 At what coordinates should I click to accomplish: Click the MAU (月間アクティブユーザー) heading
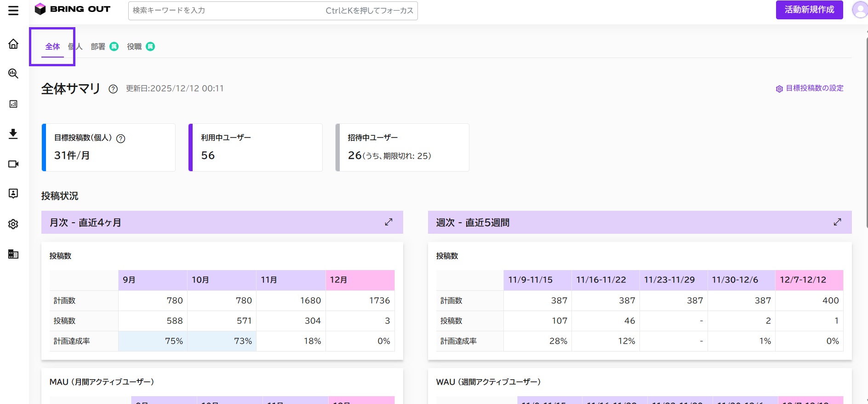pyautogui.click(x=102, y=382)
